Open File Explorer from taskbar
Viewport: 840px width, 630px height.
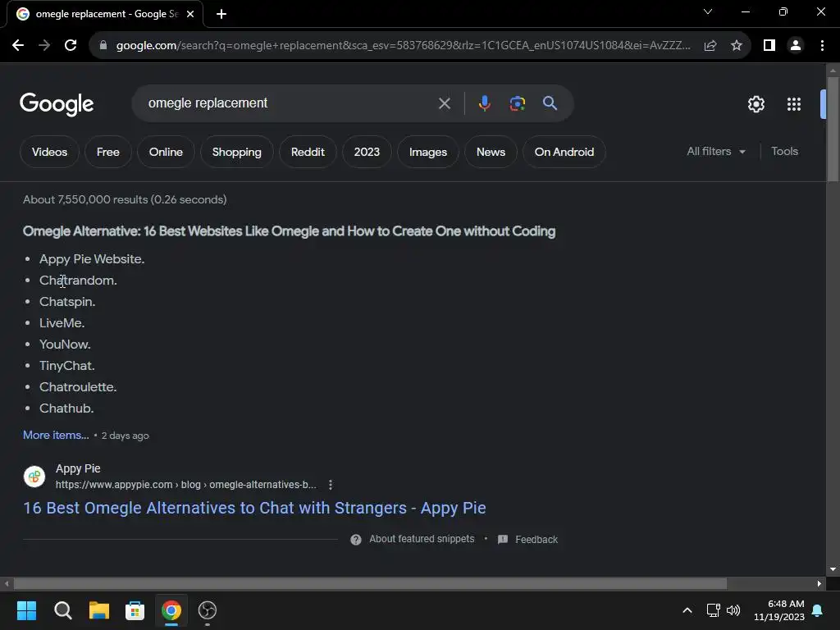coord(99,610)
